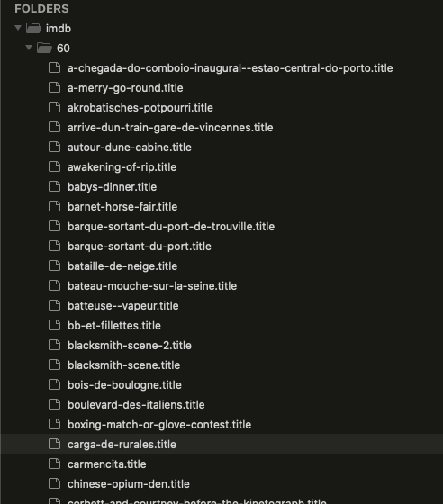Open arrive-dun-train-gare-de-vincennes.title file

point(170,128)
